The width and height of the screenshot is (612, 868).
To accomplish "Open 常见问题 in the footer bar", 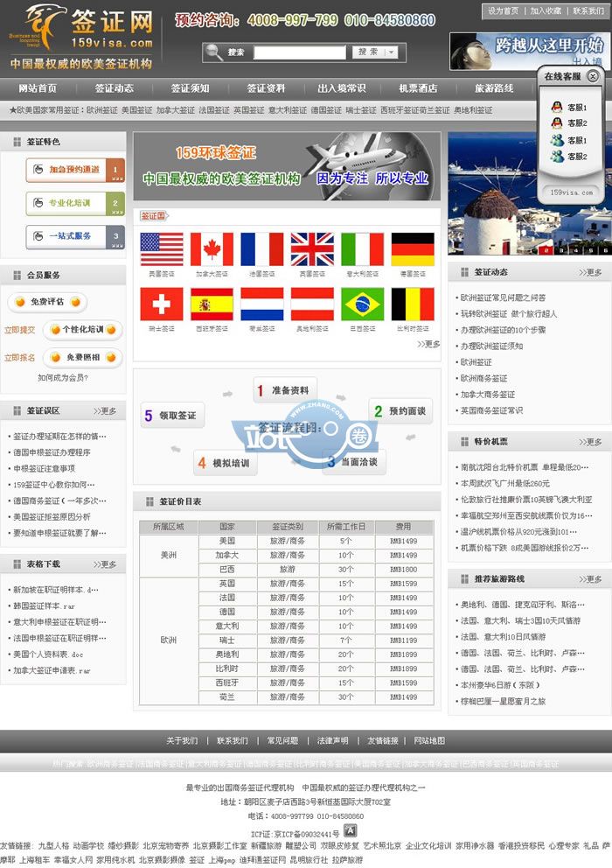I will [x=282, y=740].
